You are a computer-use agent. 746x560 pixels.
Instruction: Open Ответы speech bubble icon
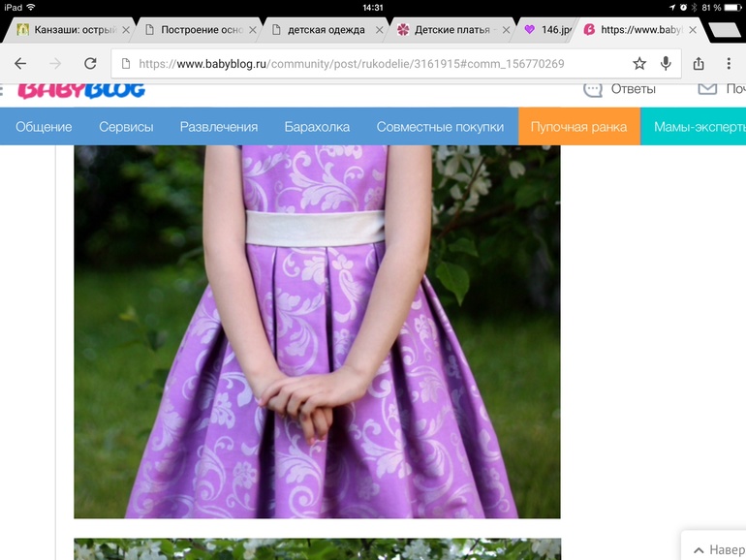tap(593, 89)
